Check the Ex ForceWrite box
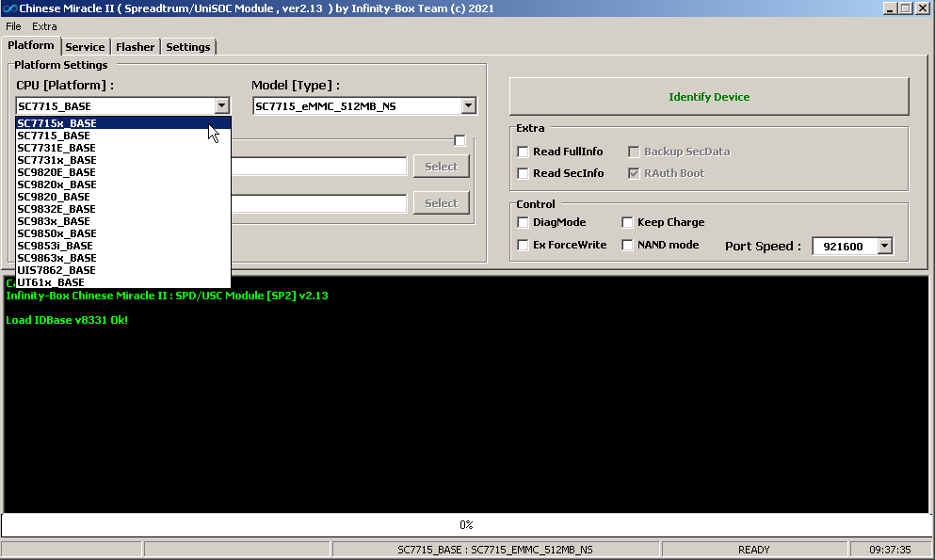The height and width of the screenshot is (560, 935). click(x=524, y=246)
